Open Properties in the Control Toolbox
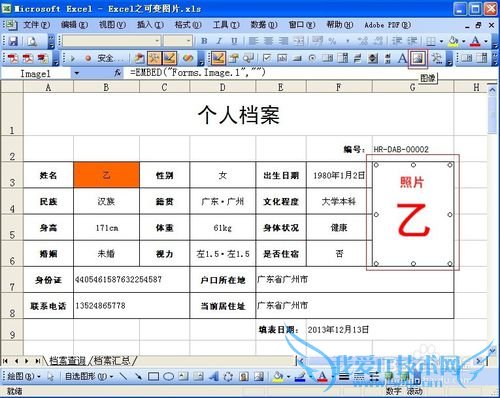The height and width of the screenshot is (398, 500). coord(234,59)
